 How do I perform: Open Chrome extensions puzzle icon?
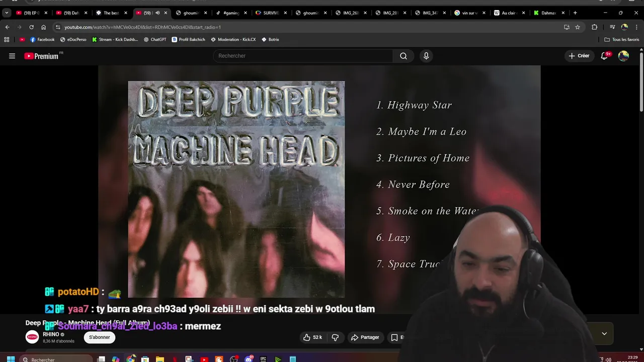click(x=595, y=27)
